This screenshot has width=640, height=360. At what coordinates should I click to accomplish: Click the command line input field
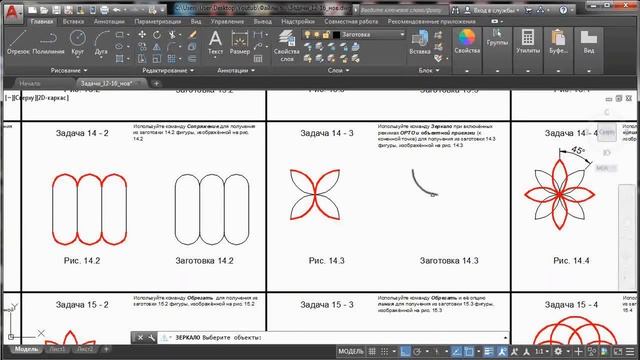coord(335,338)
